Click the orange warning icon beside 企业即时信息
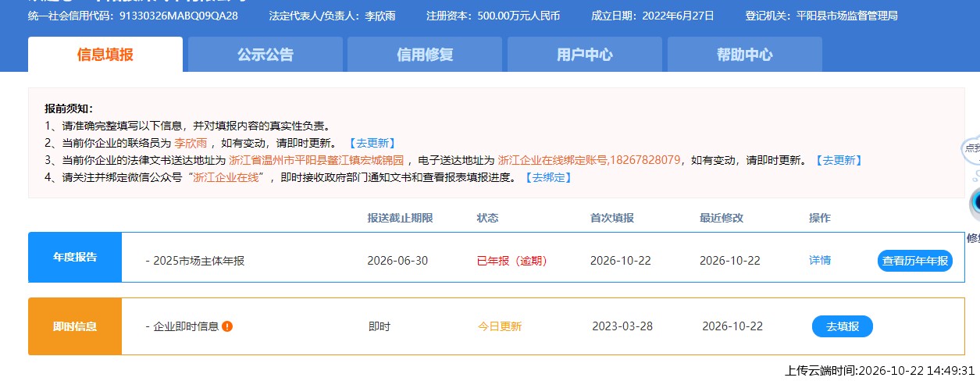Screen dimensions: 980x381 (227, 326)
